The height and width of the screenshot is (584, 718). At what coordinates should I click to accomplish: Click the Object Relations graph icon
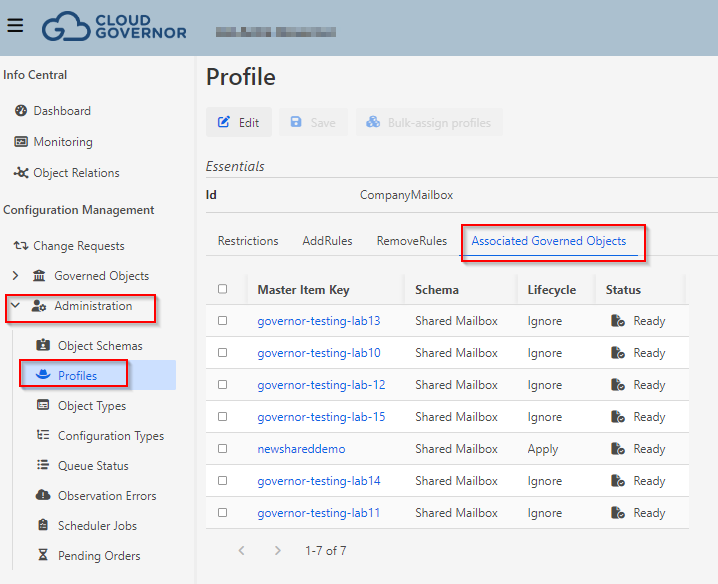coord(21,173)
